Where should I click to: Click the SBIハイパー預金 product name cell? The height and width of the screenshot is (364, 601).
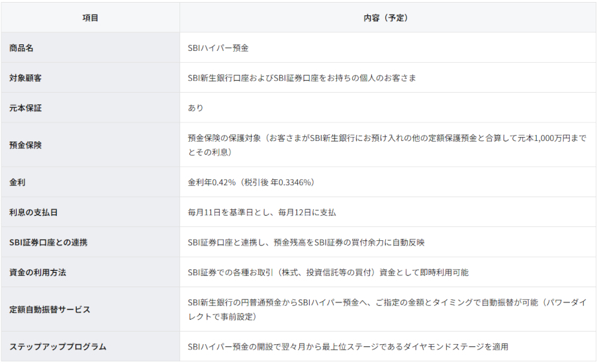click(218, 48)
